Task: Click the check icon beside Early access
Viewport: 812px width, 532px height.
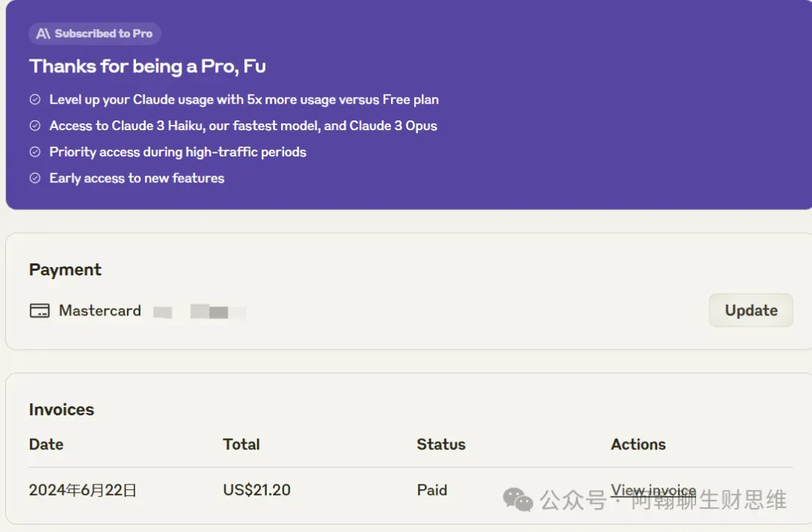Action: tap(35, 178)
